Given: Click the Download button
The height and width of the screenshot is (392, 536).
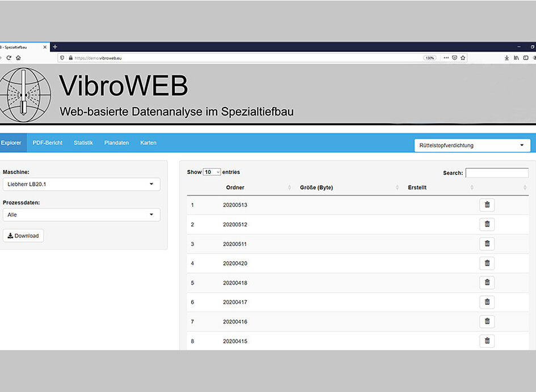Looking at the screenshot, I should (x=23, y=236).
